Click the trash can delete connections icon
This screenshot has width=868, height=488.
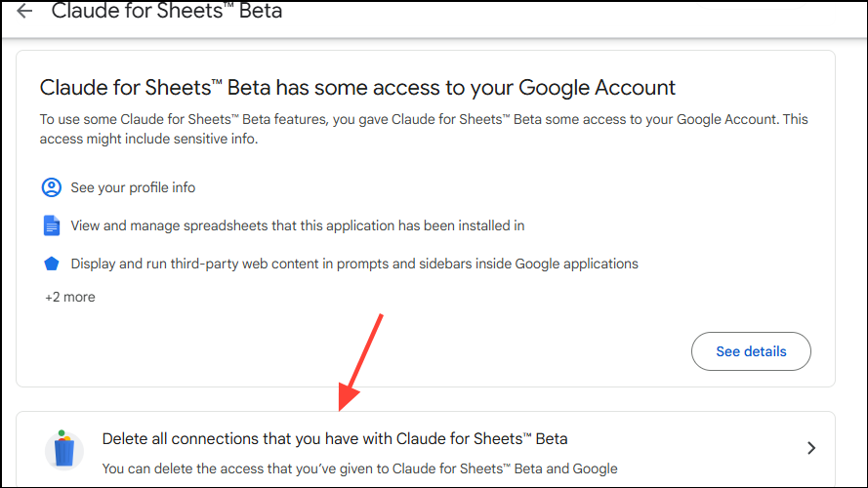tap(64, 449)
